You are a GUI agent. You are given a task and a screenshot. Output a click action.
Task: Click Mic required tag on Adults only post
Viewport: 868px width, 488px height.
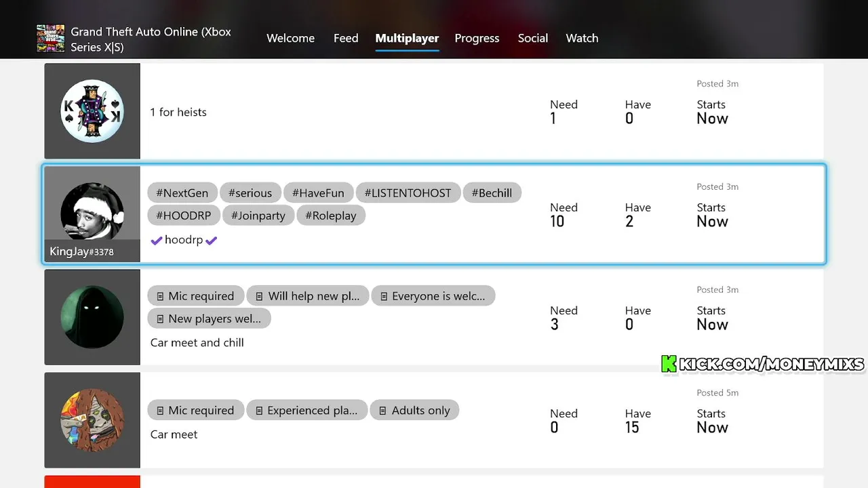(x=196, y=410)
